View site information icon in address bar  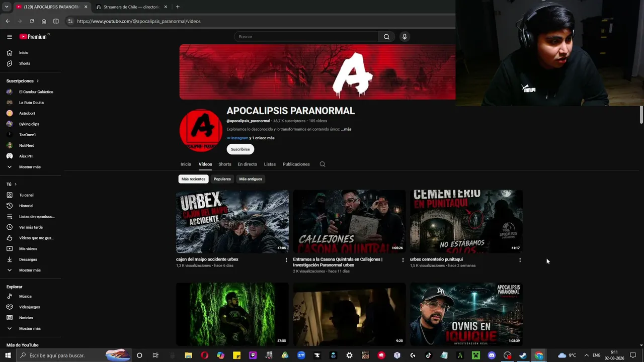[x=70, y=21]
